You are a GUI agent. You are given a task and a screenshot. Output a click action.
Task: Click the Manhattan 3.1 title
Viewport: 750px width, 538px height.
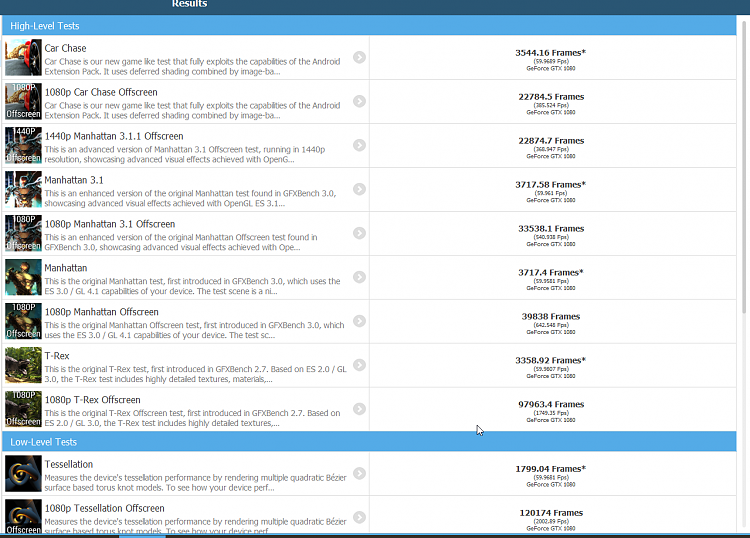point(74,180)
